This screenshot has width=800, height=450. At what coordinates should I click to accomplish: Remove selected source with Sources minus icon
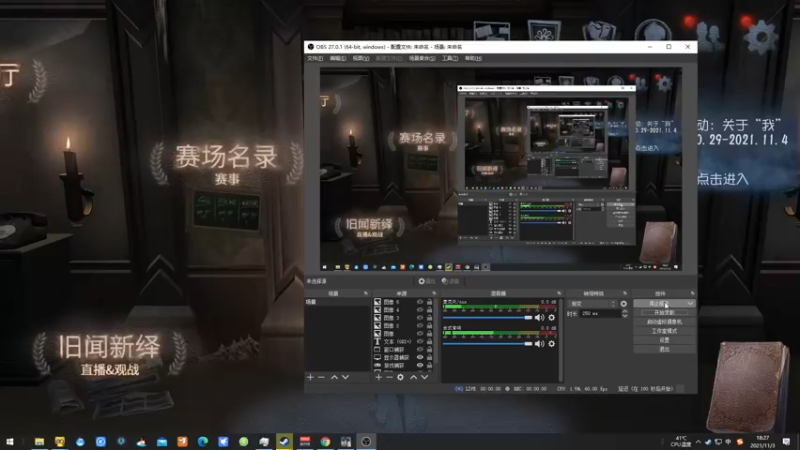click(x=389, y=377)
